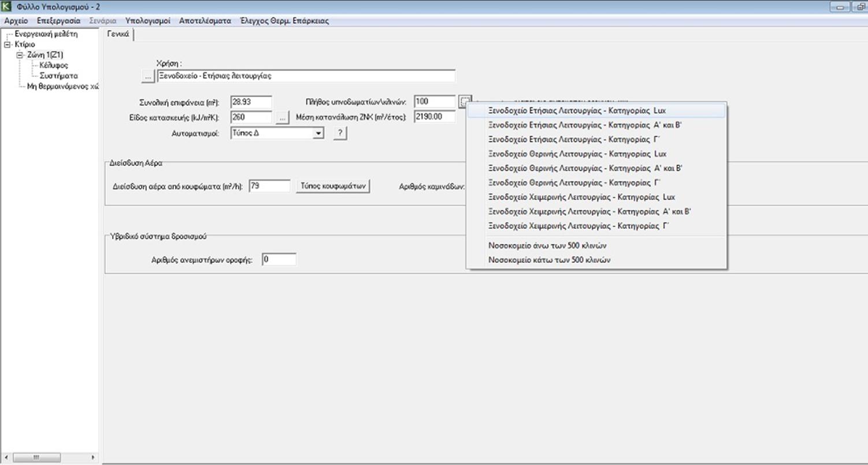Choose Ξενοδοχείο Ετήσιας Λειτουργίας Κατηγορίας Α' και Β'

tap(596, 125)
